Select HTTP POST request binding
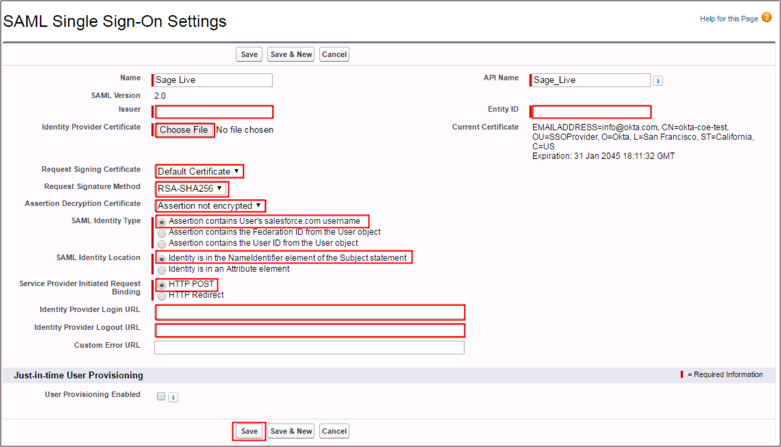This screenshot has width=781, height=447. 162,285
